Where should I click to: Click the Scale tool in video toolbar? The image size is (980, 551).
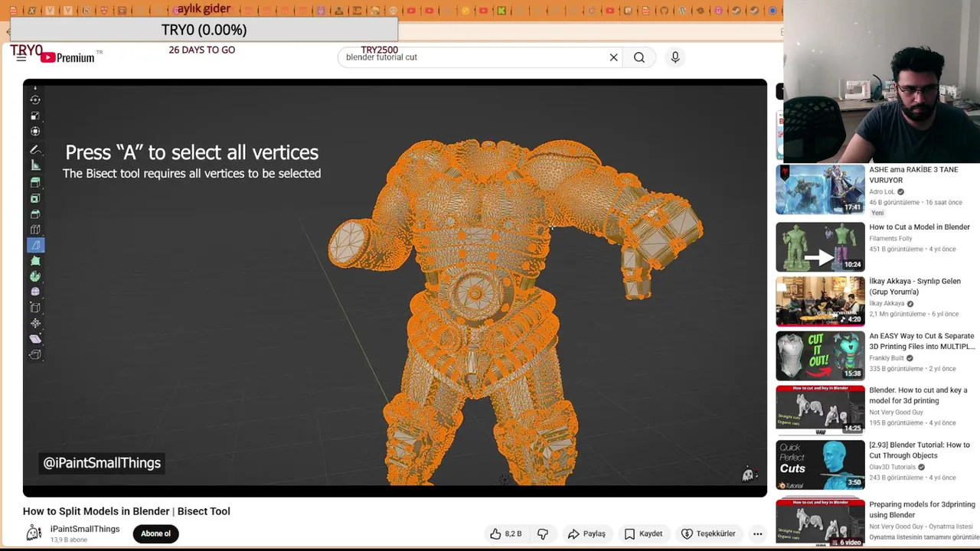(35, 116)
